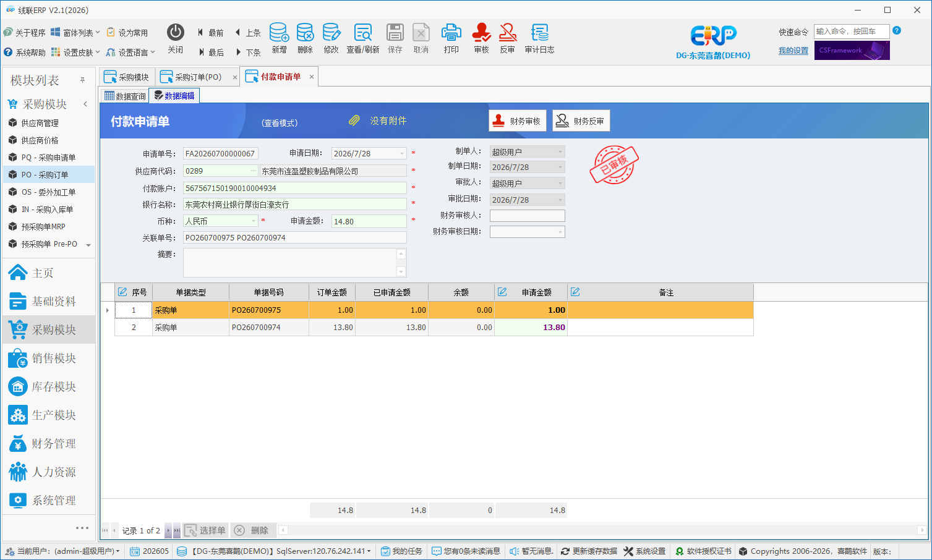The height and width of the screenshot is (560, 932).
Task: Switch to the 采购模块 tab
Action: (127, 77)
